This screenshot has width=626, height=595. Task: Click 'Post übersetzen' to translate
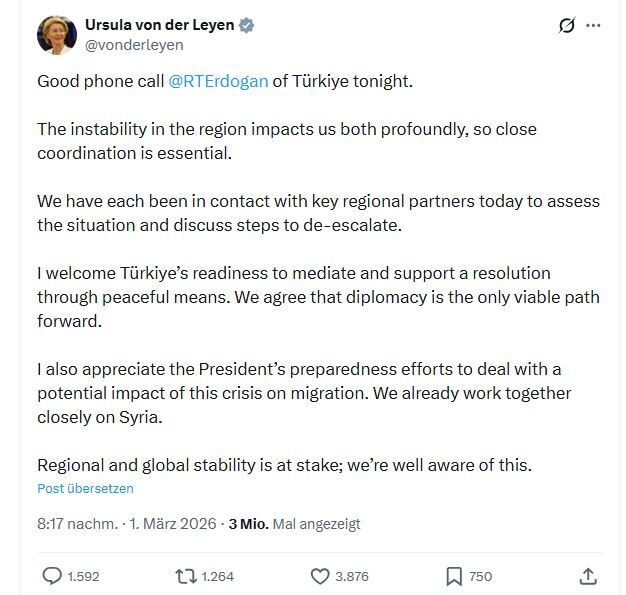pyautogui.click(x=85, y=489)
